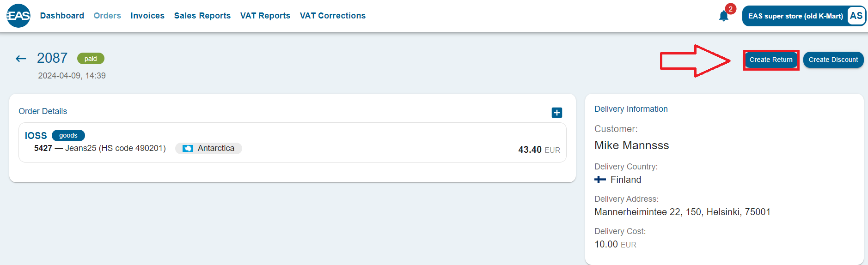
Task: Select the Jeans25 order line item
Action: pos(100,148)
